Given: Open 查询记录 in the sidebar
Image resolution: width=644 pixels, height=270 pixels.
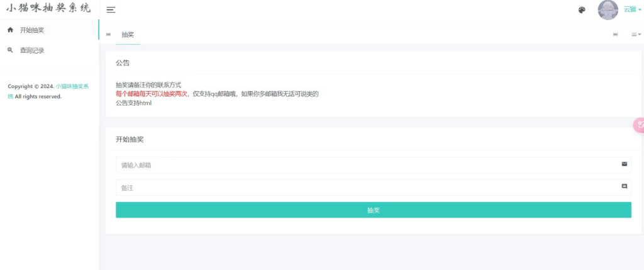Looking at the screenshot, I should click(x=49, y=50).
